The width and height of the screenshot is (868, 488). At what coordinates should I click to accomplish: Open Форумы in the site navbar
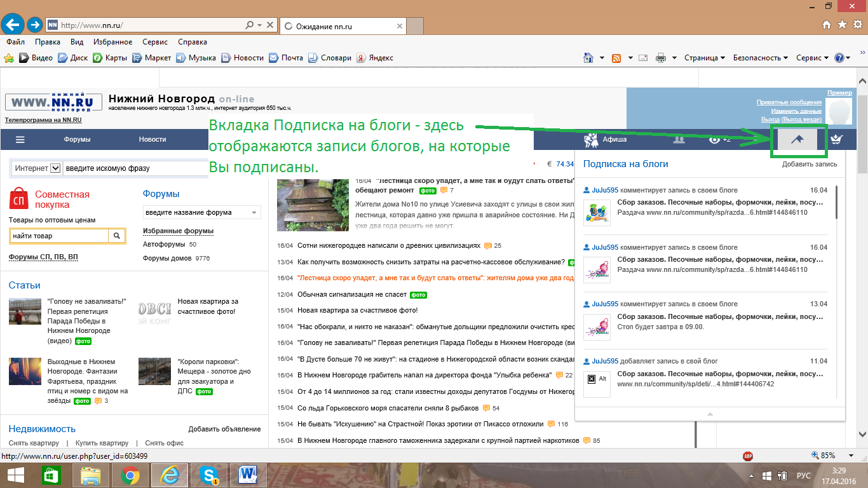78,139
